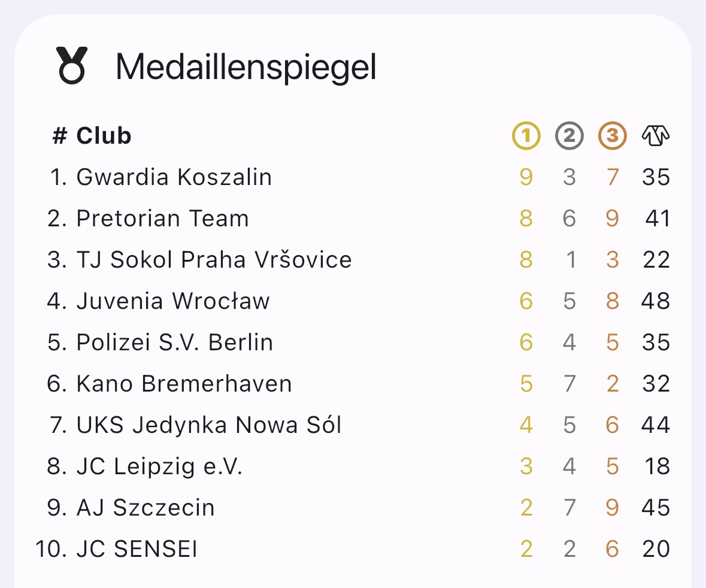Click the Kano Bremerhaven club name

coord(184,384)
